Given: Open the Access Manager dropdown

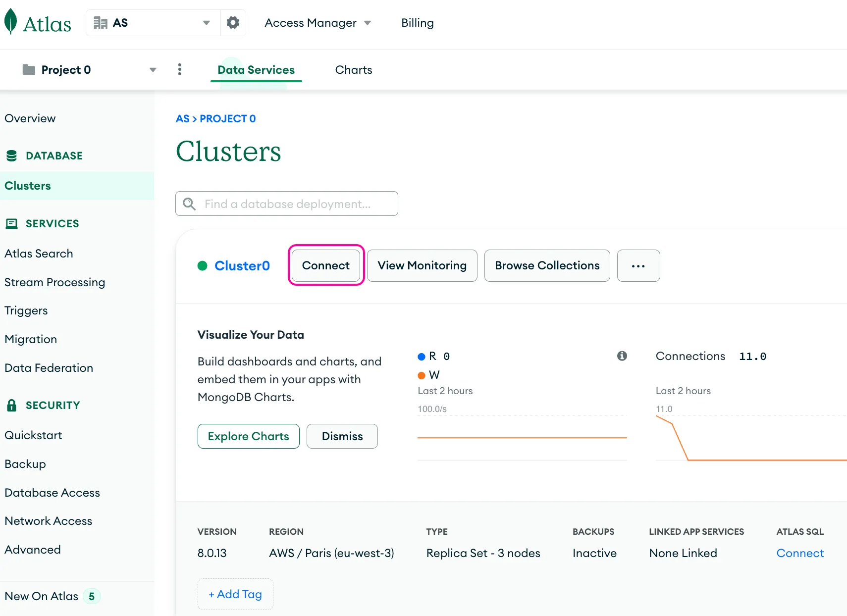Looking at the screenshot, I should tap(318, 23).
